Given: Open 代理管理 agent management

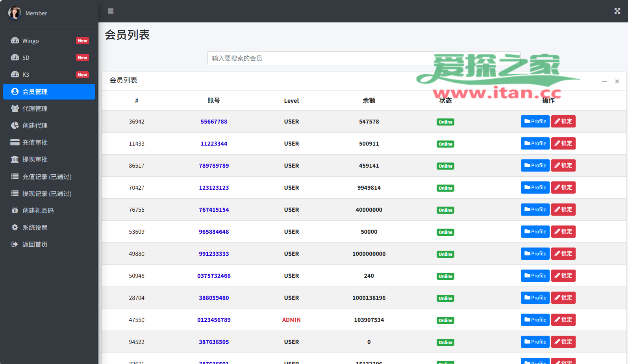Looking at the screenshot, I should (x=35, y=109).
